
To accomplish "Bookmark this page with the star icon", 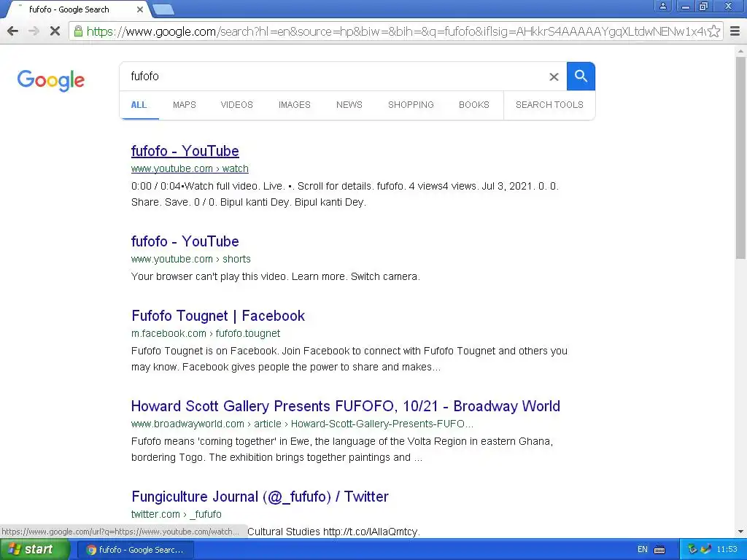I will [x=713, y=31].
